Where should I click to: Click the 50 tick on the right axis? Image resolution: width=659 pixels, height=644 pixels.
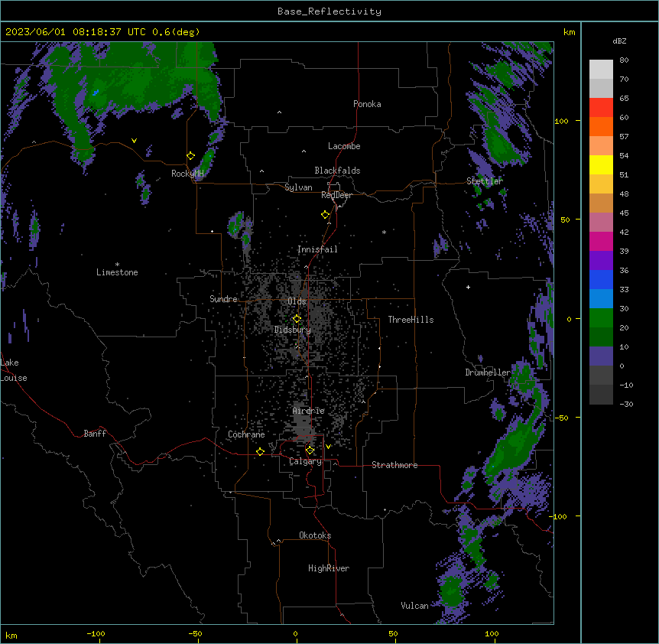click(565, 220)
